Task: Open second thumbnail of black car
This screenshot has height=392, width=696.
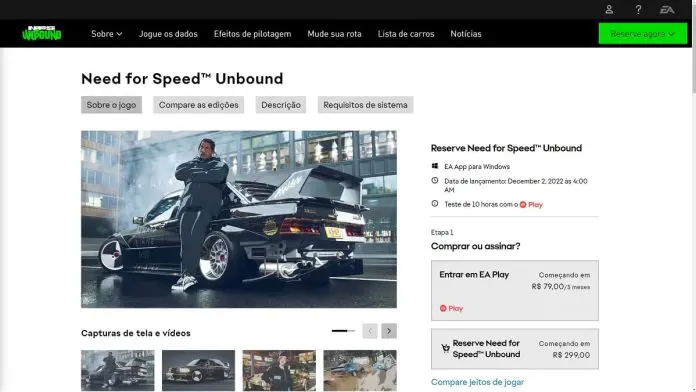Action: pyautogui.click(x=198, y=370)
